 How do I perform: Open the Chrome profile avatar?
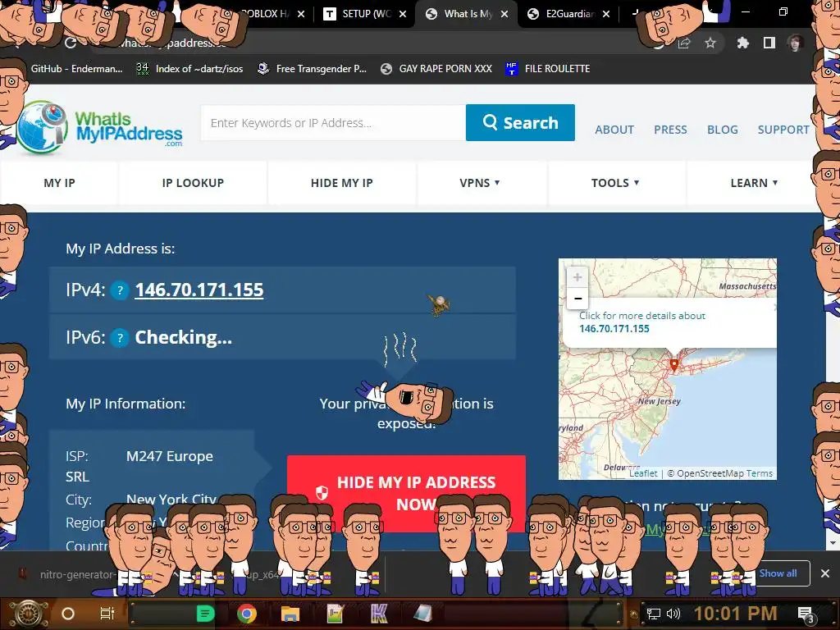point(795,43)
